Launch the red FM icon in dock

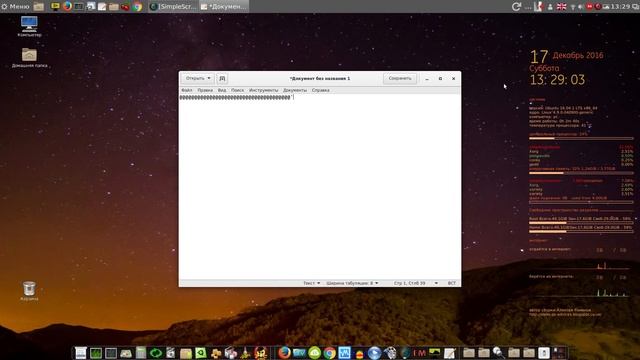coord(420,353)
